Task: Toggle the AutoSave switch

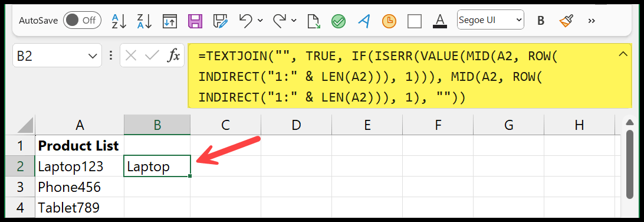Action: [x=82, y=21]
